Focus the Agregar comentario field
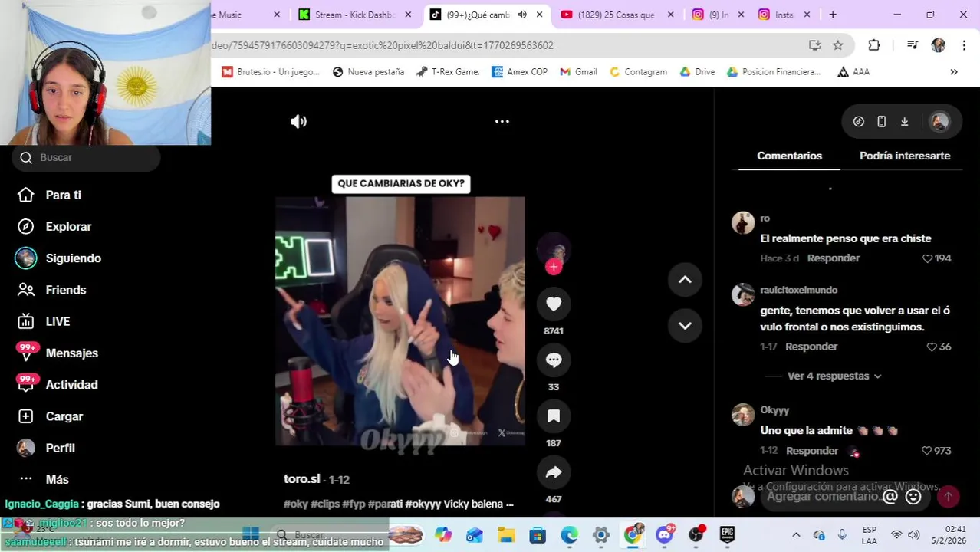The width and height of the screenshot is (980, 552). [x=824, y=496]
